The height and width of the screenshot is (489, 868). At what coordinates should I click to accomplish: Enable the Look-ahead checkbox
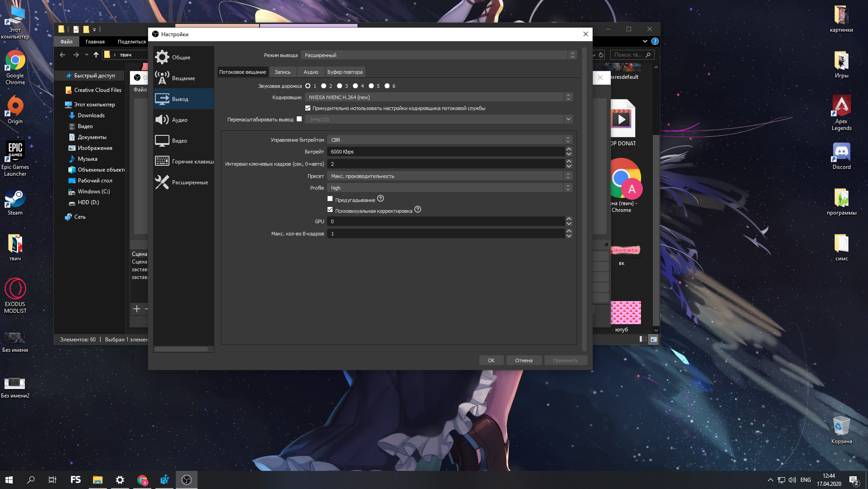(330, 199)
